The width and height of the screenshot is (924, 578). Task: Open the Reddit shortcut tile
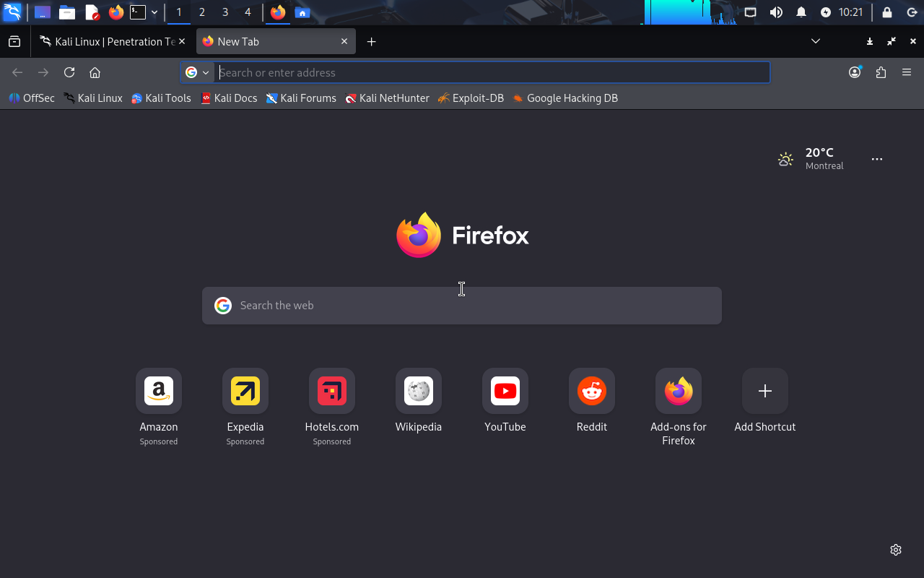(x=592, y=392)
